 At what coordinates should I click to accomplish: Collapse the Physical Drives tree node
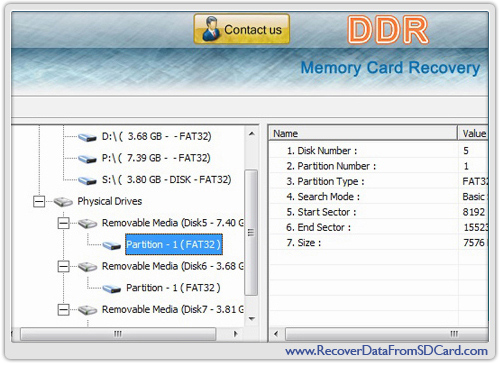coord(39,201)
